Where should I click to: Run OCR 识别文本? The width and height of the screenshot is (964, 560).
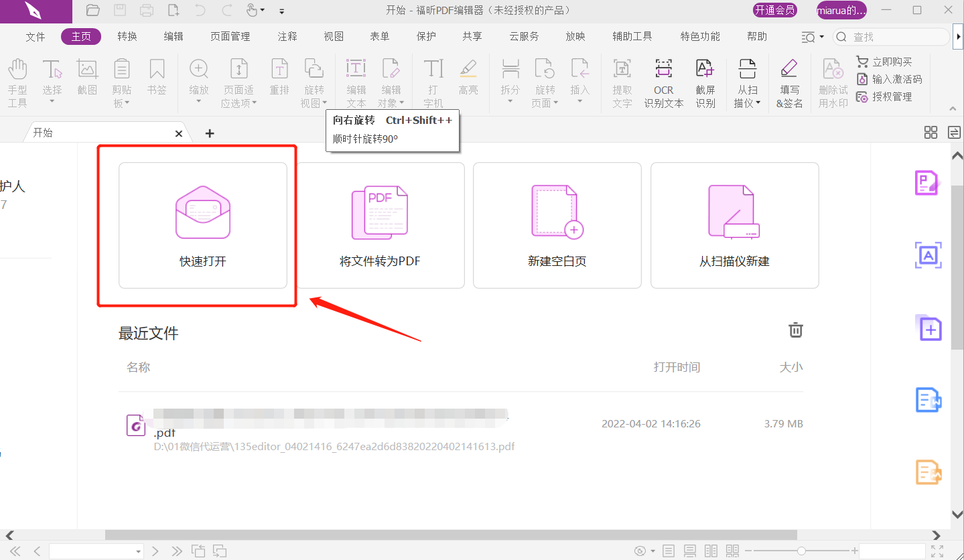click(x=664, y=83)
